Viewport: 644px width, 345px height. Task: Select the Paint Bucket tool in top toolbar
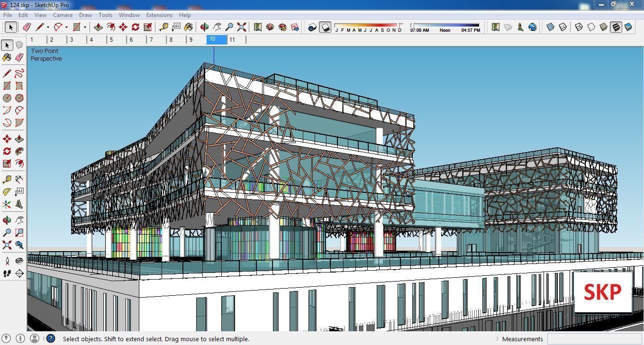point(189,27)
